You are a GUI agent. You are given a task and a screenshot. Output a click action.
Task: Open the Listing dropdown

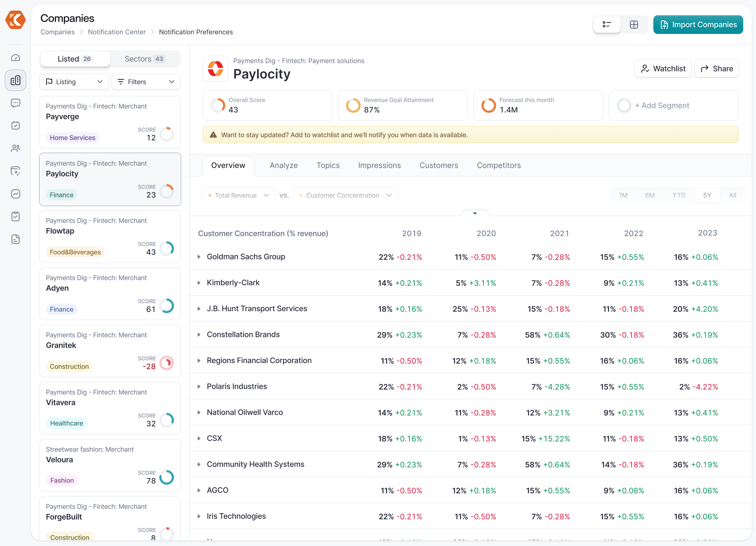tap(74, 82)
